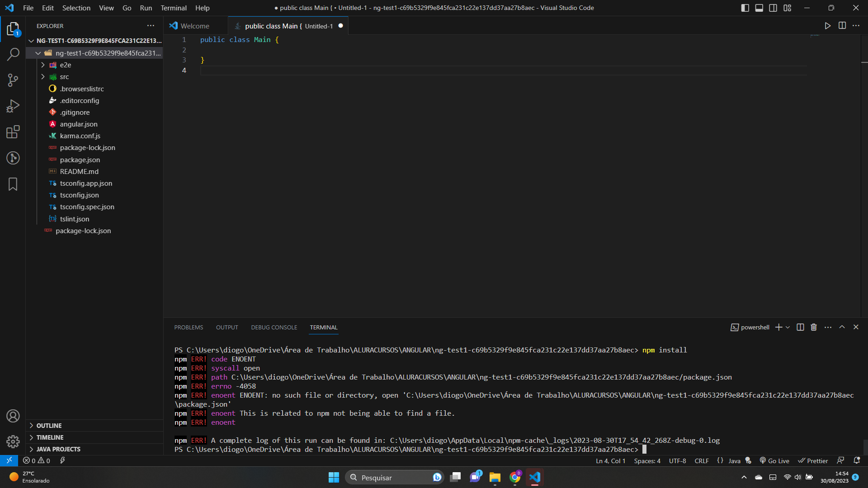Open the Bookmarks view
Viewport: 868px width, 488px height.
click(x=13, y=184)
